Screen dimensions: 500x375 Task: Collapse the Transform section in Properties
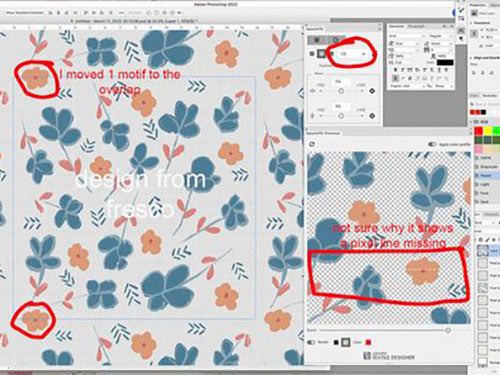tap(471, 23)
